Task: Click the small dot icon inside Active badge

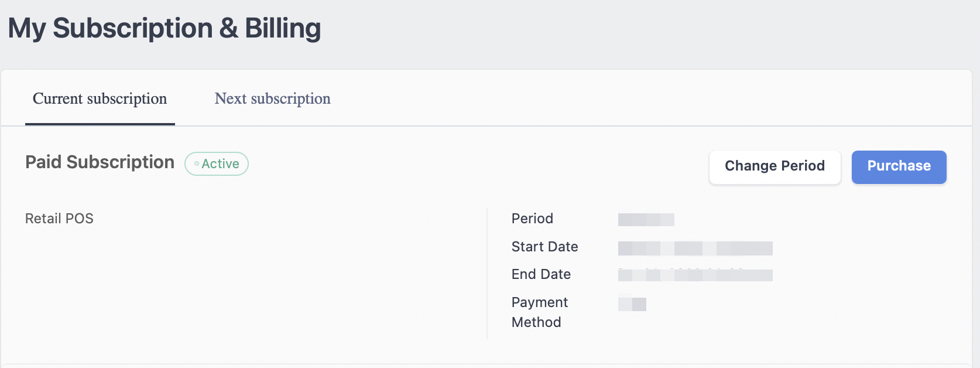Action: pos(197,163)
